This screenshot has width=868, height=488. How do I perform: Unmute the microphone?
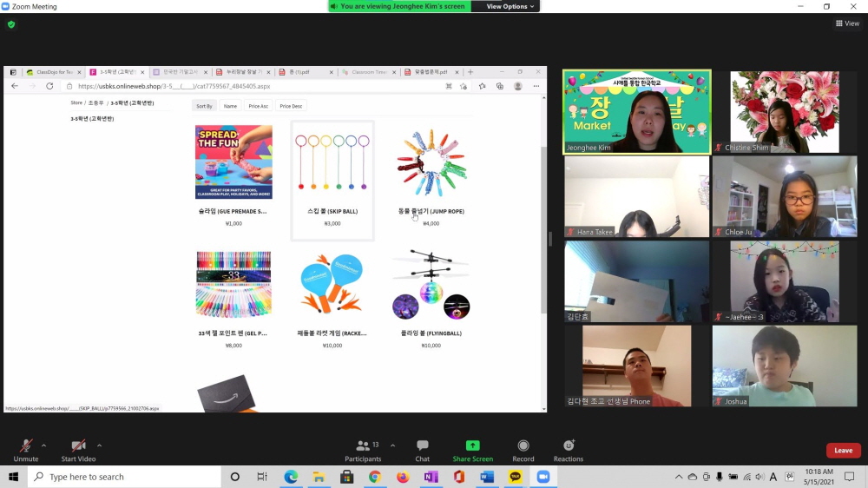26,445
